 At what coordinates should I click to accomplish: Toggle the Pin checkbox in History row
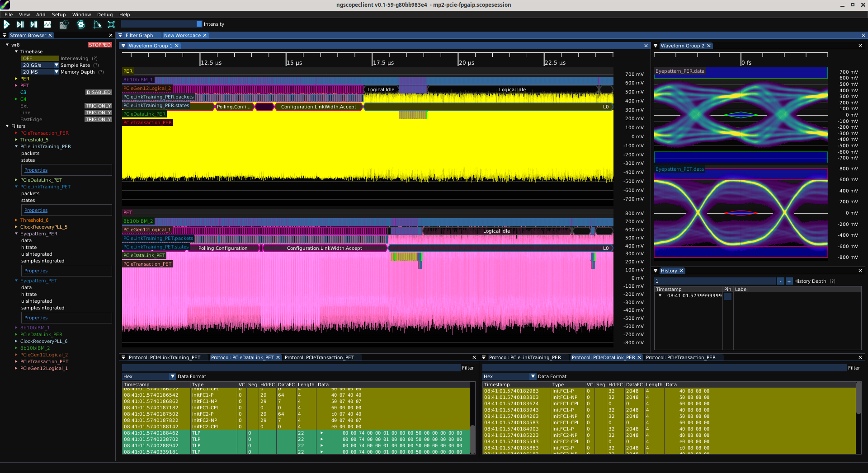click(727, 296)
